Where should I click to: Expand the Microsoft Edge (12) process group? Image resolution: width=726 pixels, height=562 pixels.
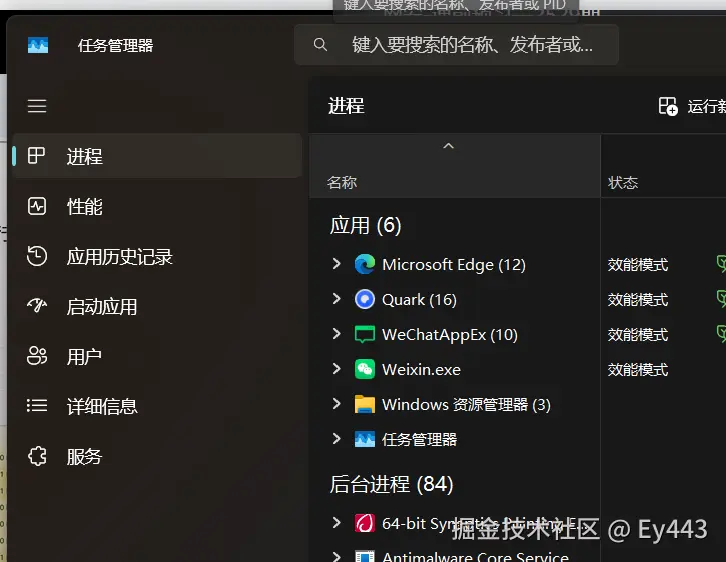tap(337, 264)
